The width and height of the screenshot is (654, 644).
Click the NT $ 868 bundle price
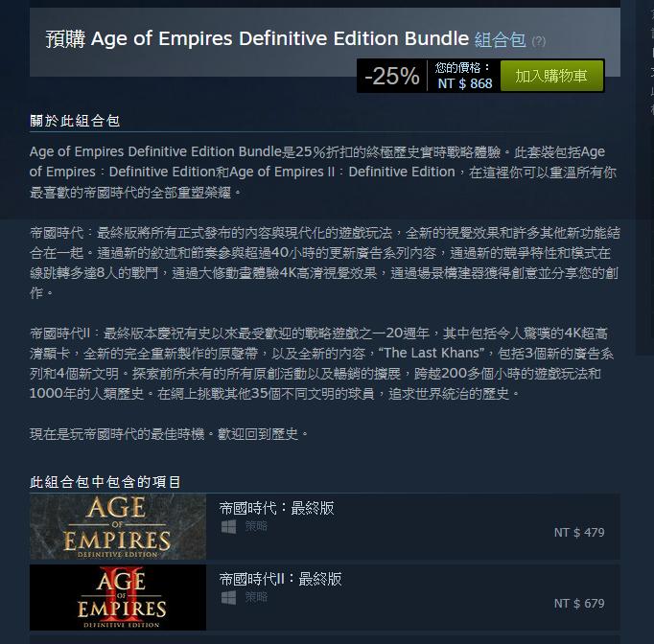(x=465, y=83)
